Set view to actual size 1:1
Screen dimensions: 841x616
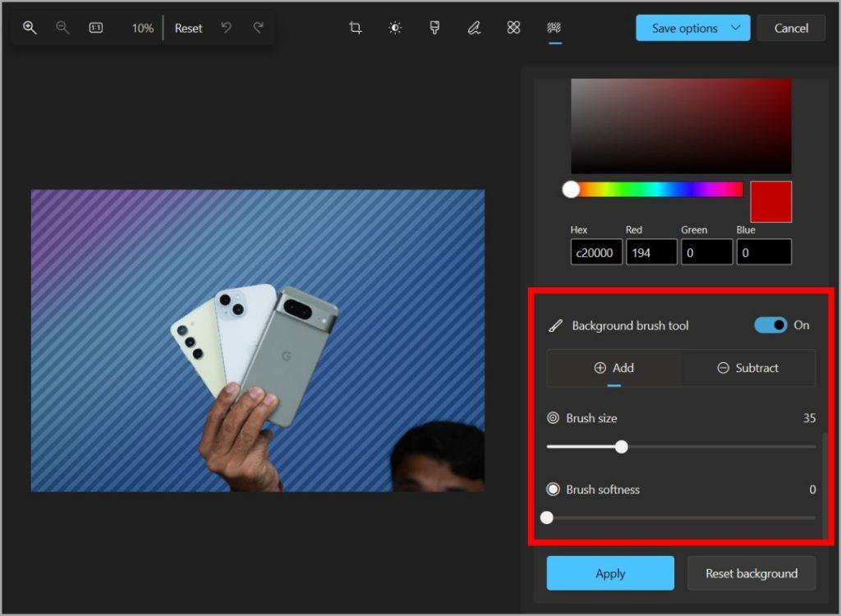click(96, 28)
